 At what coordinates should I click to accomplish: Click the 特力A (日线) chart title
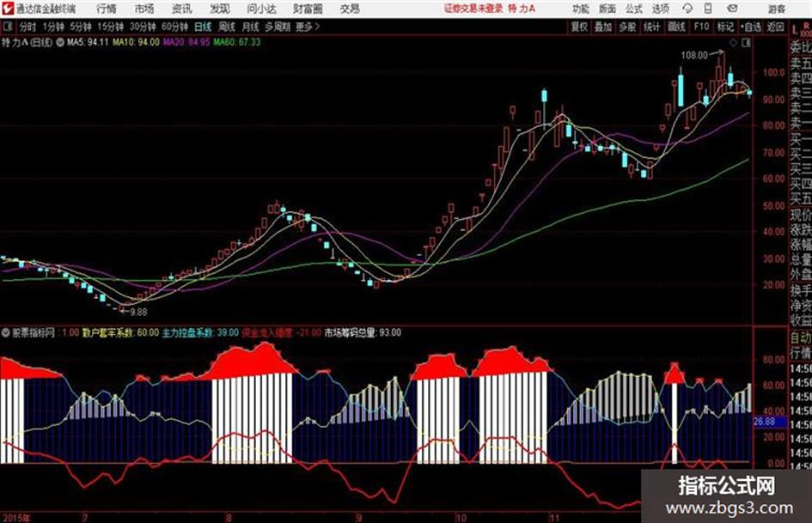coord(27,42)
